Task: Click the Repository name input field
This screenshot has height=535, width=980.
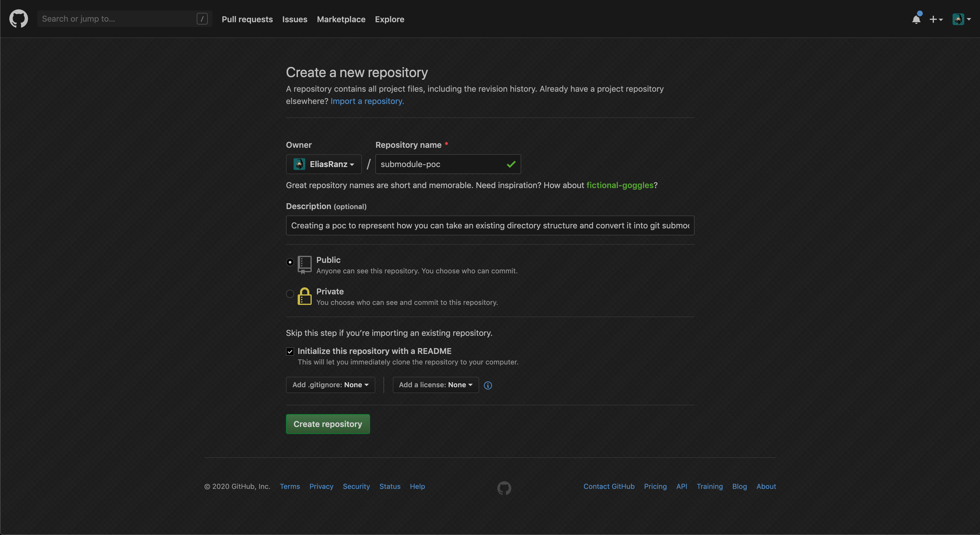Action: pos(448,164)
